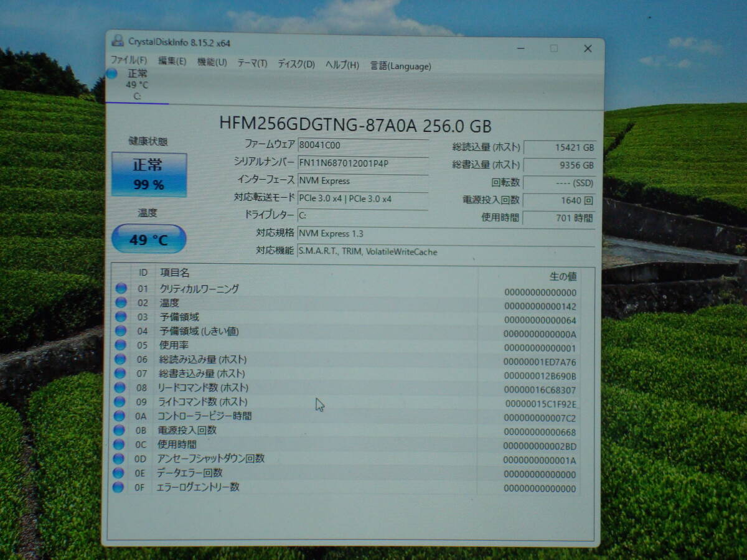Open the テーマ(T) menu

tap(252, 63)
